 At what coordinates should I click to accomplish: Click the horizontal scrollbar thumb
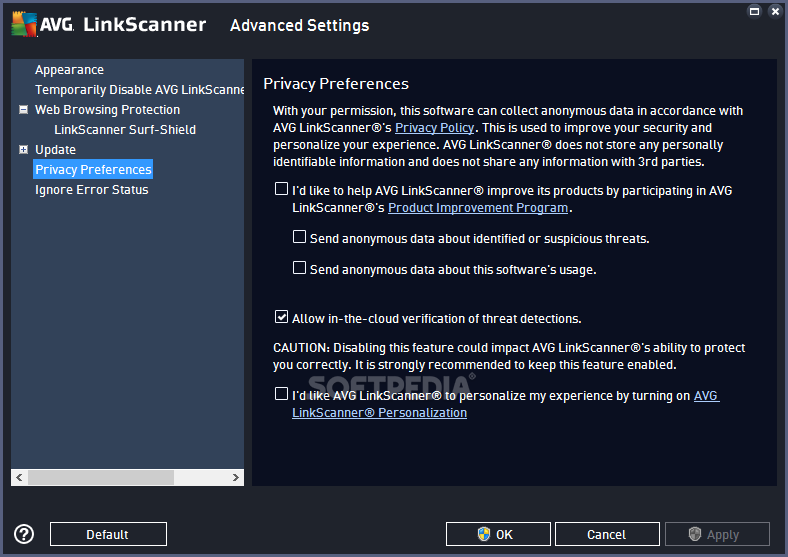click(101, 478)
